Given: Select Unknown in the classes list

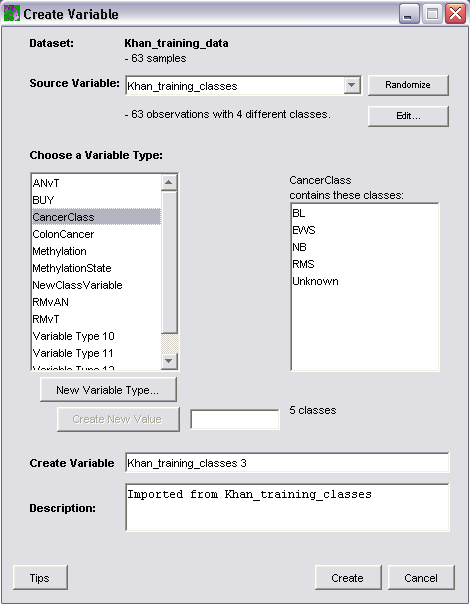Looking at the screenshot, I should (315, 281).
